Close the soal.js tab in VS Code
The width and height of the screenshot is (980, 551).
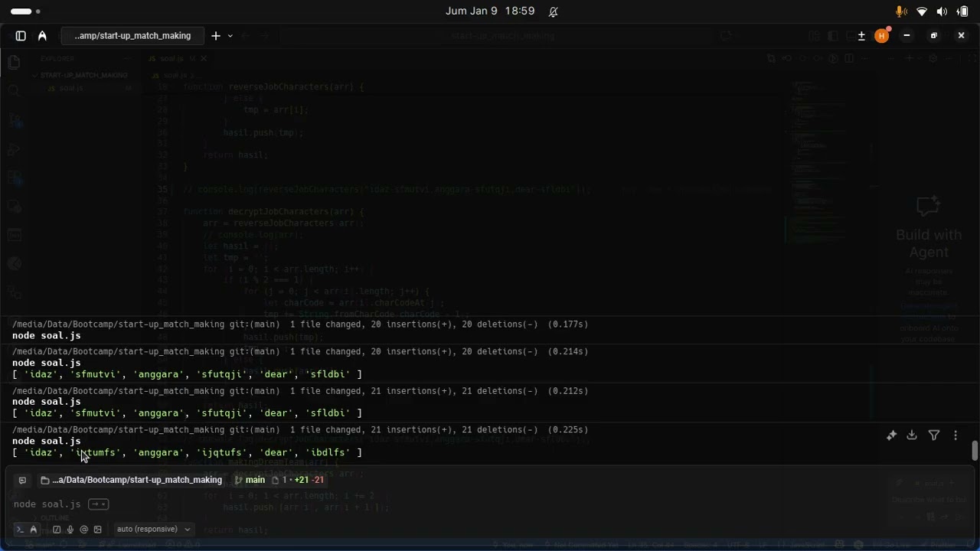[204, 58]
